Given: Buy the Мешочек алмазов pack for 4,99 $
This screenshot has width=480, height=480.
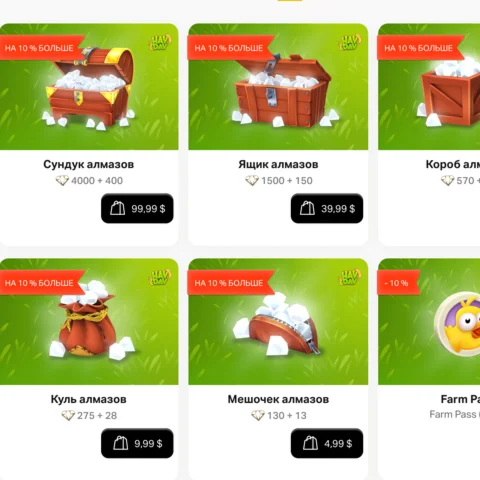Looking at the screenshot, I should pos(327,443).
